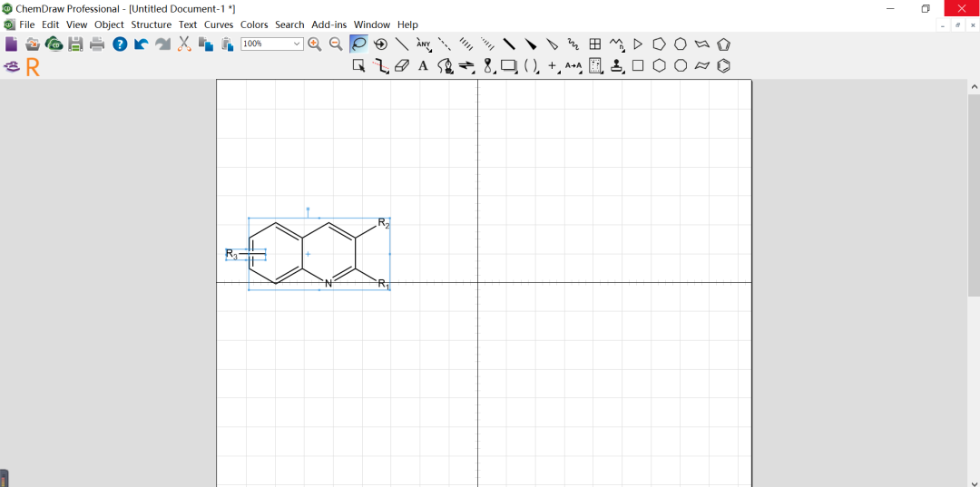
Task: Paste from clipboard icon
Action: click(x=227, y=44)
